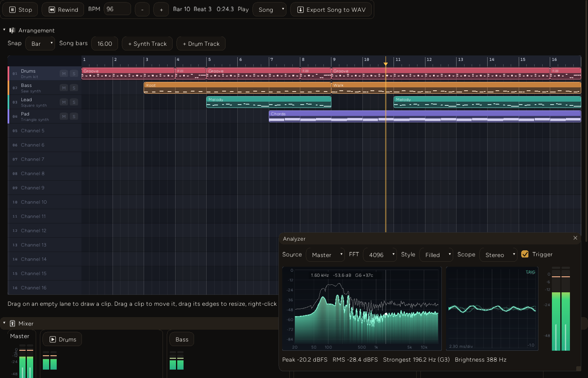Increase BPM with the plus button
This screenshot has height=378, width=588.
pyautogui.click(x=161, y=10)
